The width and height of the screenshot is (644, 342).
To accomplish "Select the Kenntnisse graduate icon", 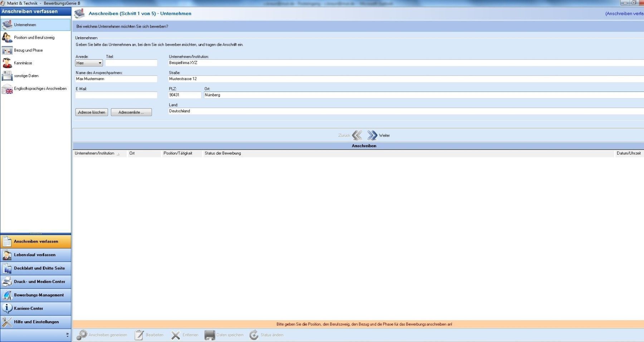I will (7, 63).
